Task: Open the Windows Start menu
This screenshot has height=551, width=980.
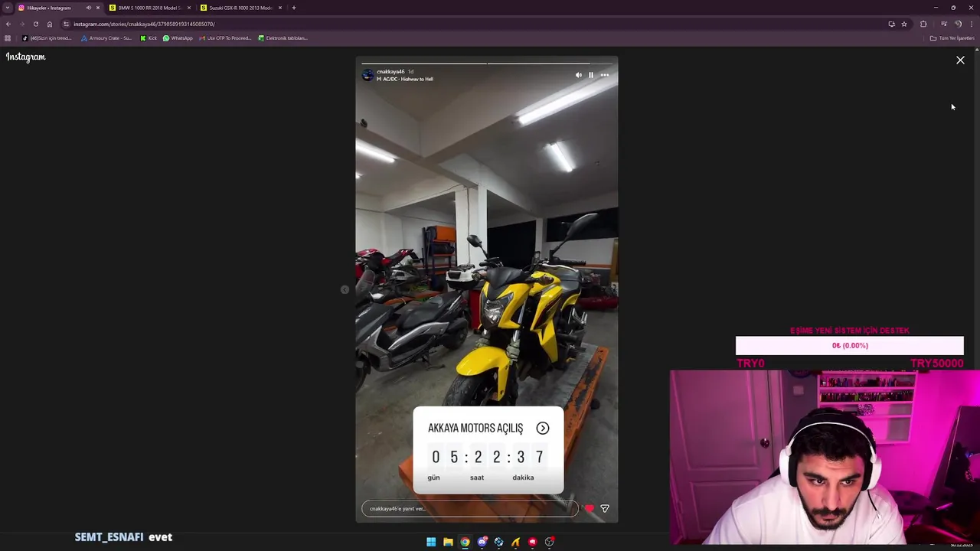Action: [x=431, y=542]
